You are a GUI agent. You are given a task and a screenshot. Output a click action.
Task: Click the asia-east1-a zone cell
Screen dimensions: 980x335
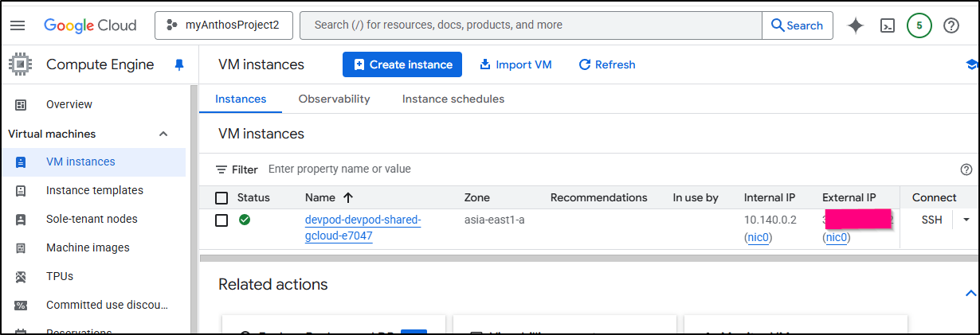tap(495, 220)
